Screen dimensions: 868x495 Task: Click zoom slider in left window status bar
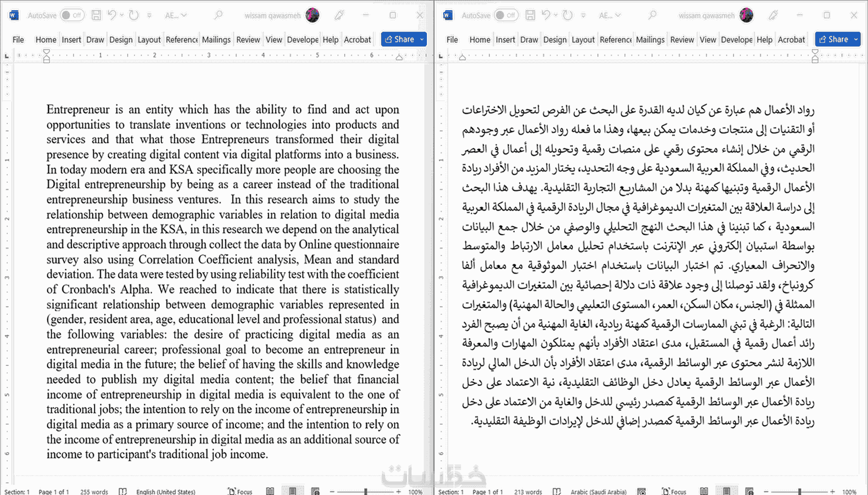pos(366,491)
